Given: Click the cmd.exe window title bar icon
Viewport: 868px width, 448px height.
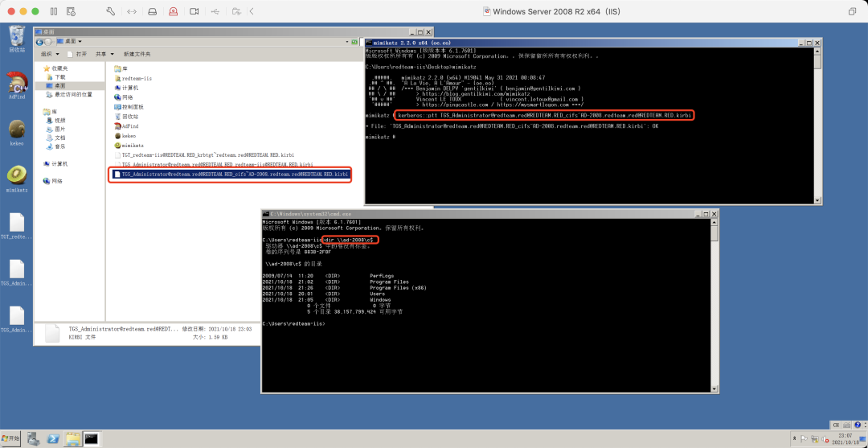Looking at the screenshot, I should (x=266, y=213).
